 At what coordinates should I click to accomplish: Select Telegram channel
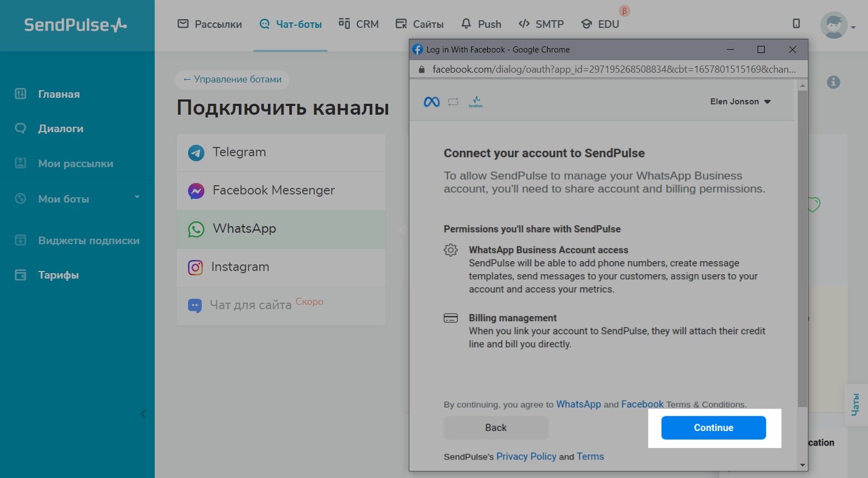coord(281,152)
